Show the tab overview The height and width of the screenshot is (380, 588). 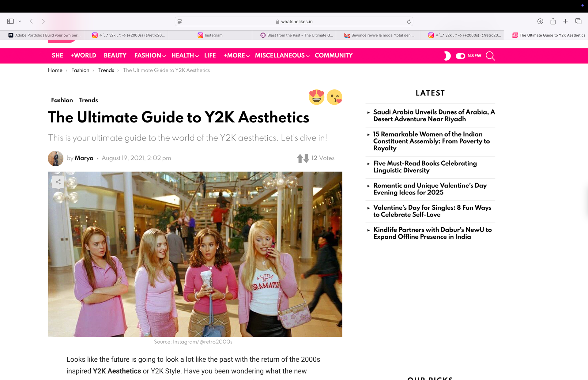(578, 21)
